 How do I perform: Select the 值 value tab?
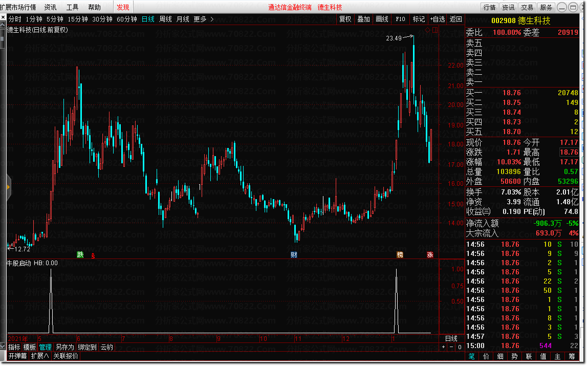(x=543, y=356)
